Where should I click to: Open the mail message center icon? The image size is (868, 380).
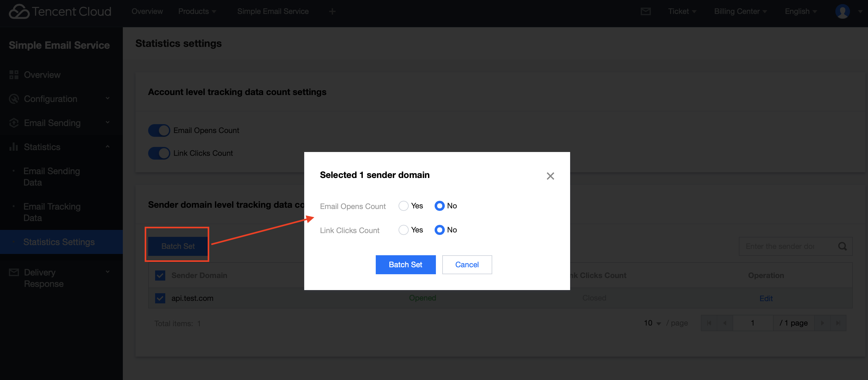[645, 11]
